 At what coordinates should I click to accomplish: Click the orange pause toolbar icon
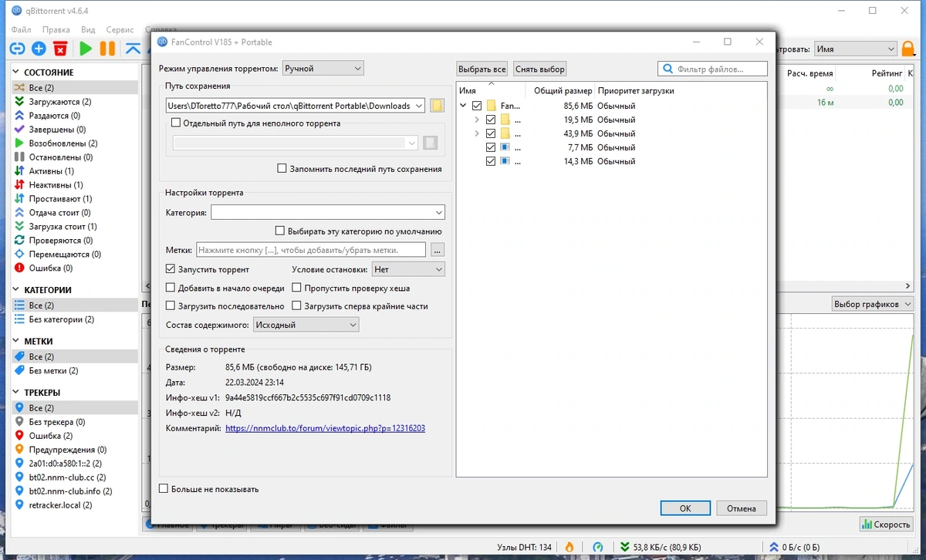pyautogui.click(x=107, y=49)
